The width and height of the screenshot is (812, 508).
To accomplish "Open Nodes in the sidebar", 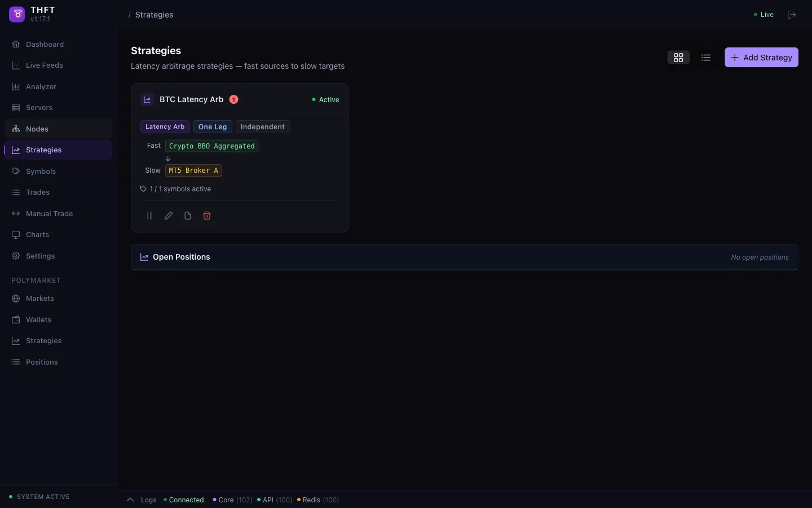I will (x=37, y=129).
